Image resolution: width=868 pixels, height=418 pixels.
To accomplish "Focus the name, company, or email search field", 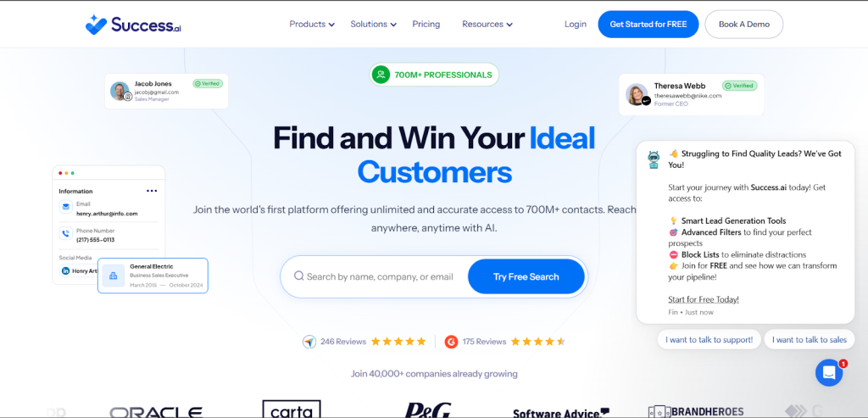I will click(380, 276).
